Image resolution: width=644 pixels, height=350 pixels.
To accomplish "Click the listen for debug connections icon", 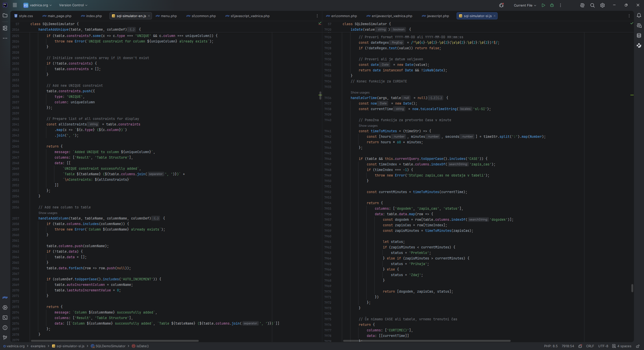I will point(501,5).
